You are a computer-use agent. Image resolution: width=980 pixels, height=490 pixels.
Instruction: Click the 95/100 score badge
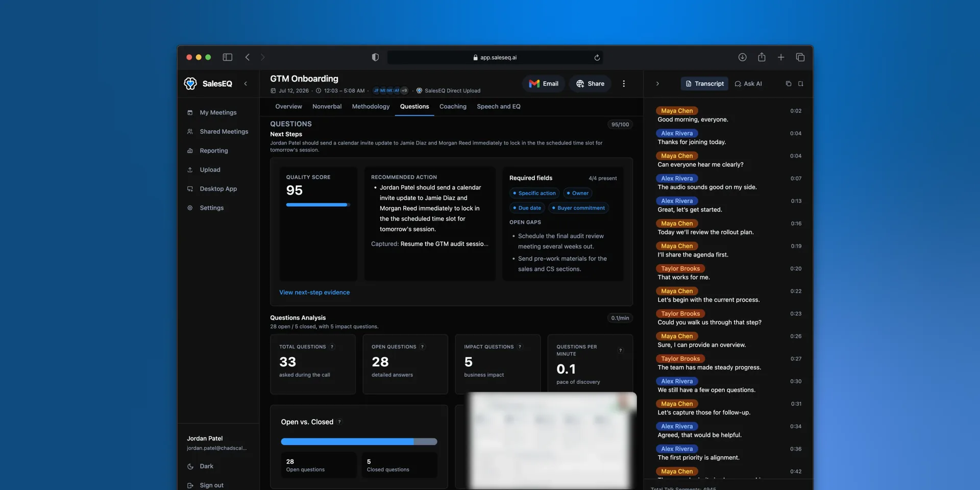click(620, 125)
